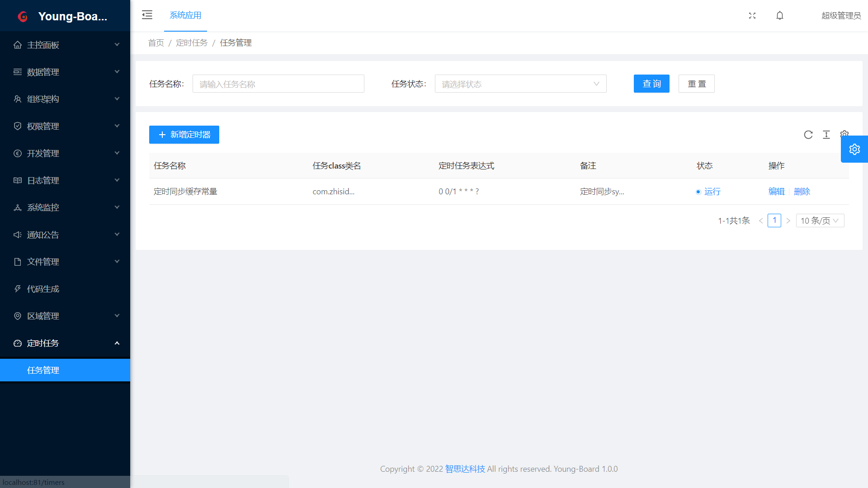Change table row density
Image resolution: width=868 pixels, height=488 pixels.
pyautogui.click(x=826, y=135)
